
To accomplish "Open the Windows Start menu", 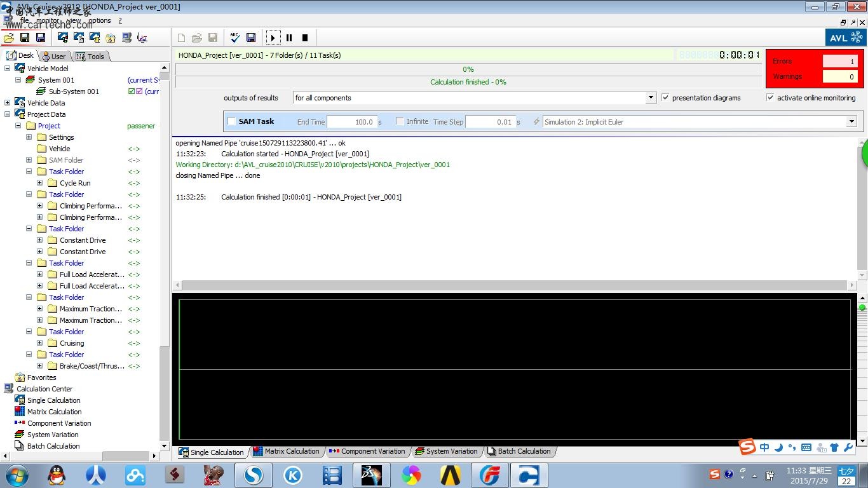I will tap(17, 475).
